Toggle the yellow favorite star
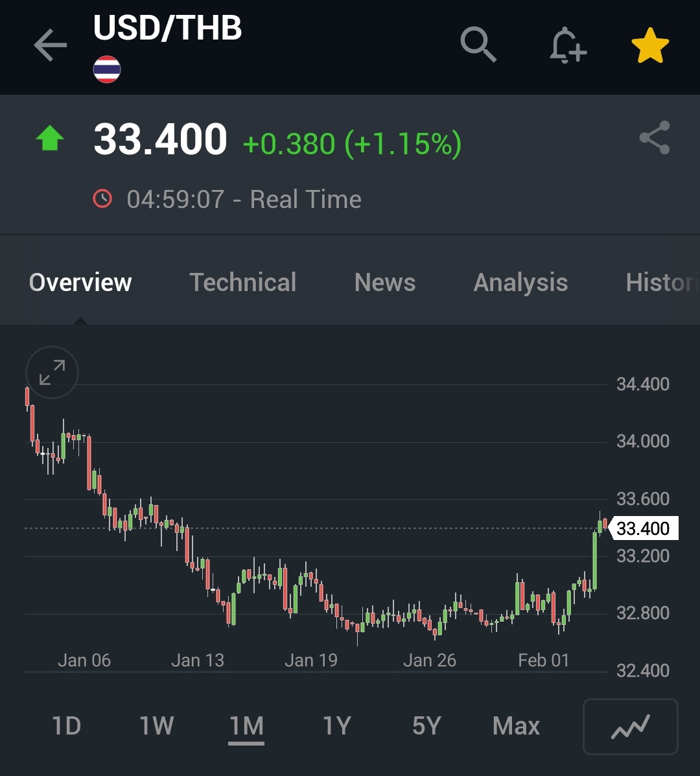700x776 pixels. pyautogui.click(x=649, y=46)
